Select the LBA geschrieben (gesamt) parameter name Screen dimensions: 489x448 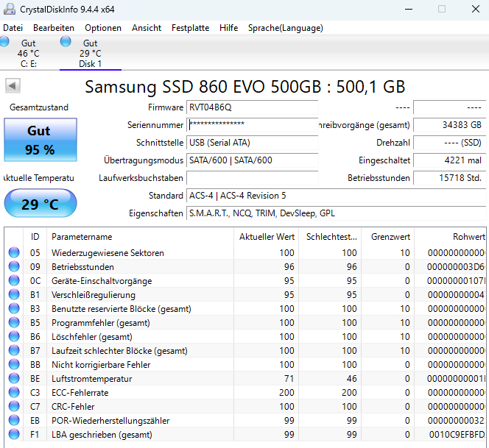click(102, 435)
